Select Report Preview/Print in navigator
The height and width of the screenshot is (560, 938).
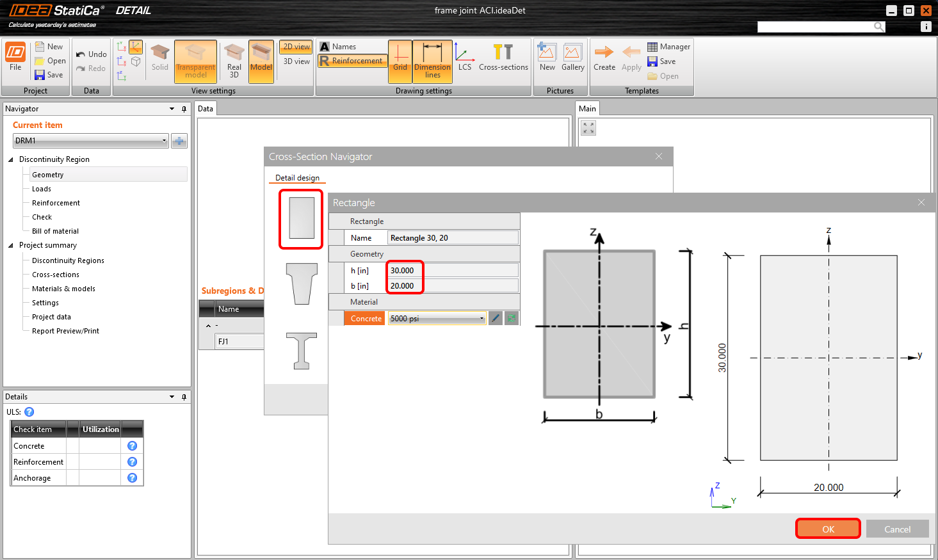[x=65, y=331]
